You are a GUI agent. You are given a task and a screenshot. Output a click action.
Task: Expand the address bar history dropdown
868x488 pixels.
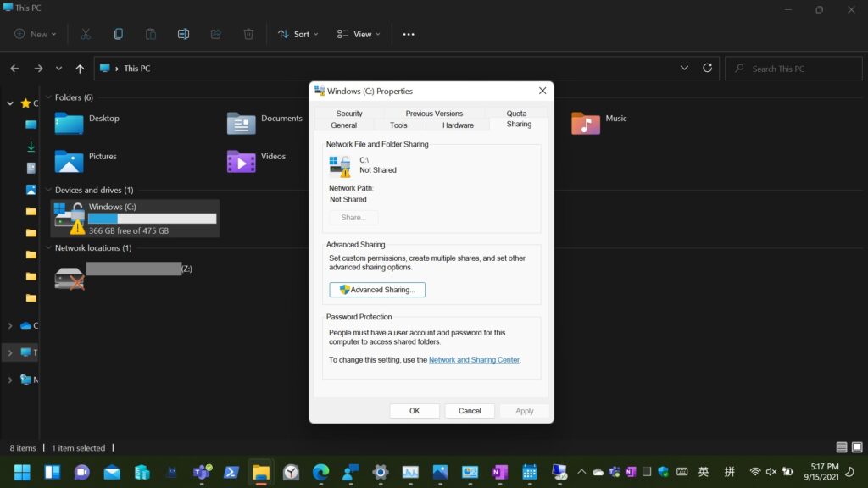pos(684,68)
